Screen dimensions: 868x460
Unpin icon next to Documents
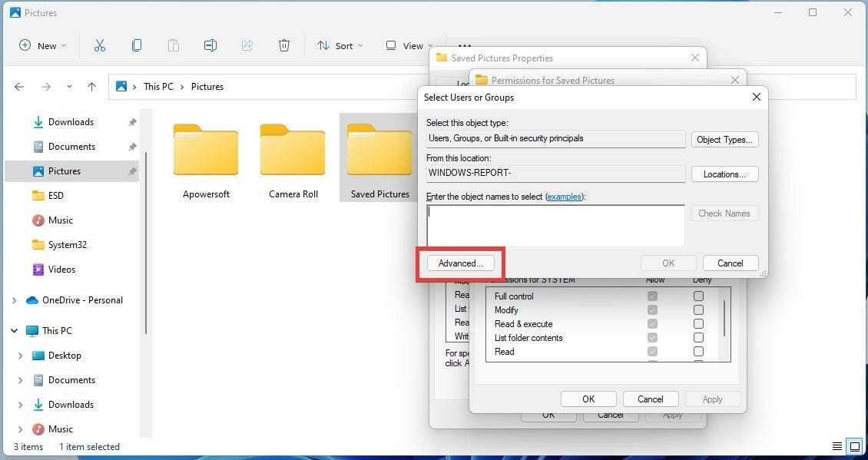click(x=132, y=147)
